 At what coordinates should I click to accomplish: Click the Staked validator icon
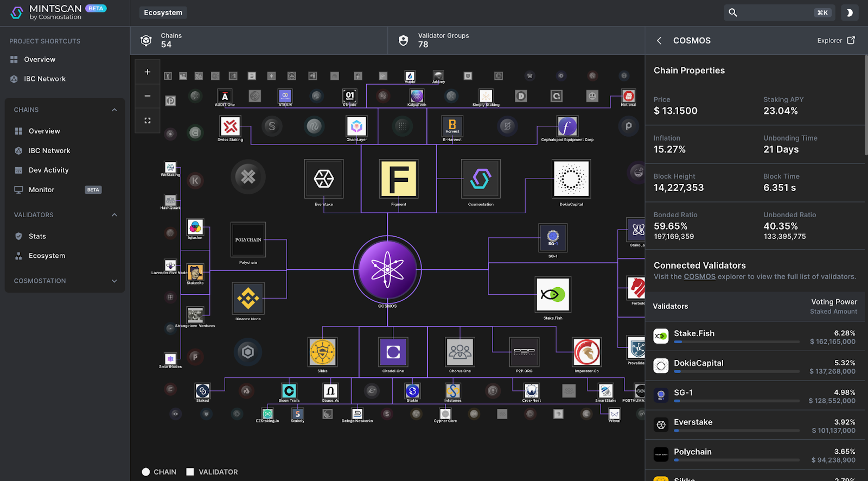pyautogui.click(x=202, y=391)
